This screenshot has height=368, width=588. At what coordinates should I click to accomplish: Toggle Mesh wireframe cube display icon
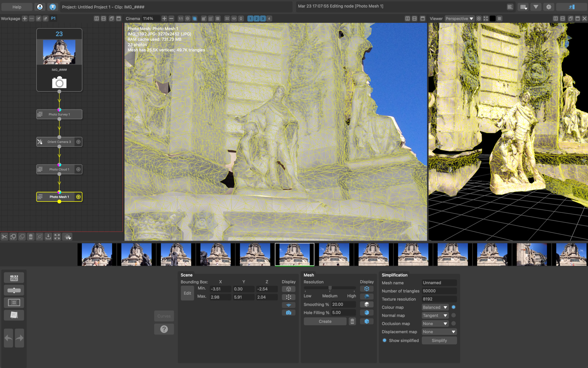pyautogui.click(x=367, y=289)
